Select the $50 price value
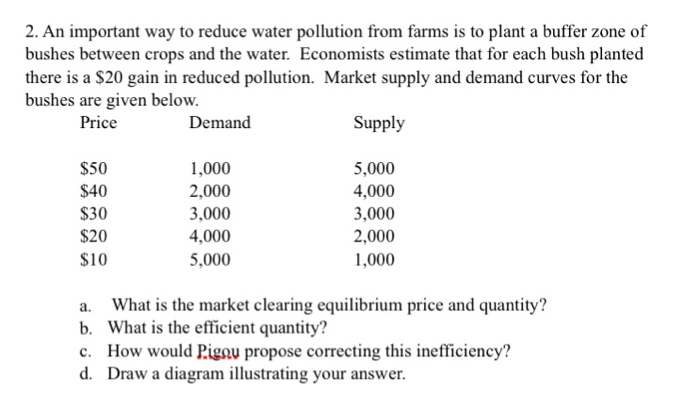Viewport: 700px width, 393px height. pyautogui.click(x=93, y=169)
